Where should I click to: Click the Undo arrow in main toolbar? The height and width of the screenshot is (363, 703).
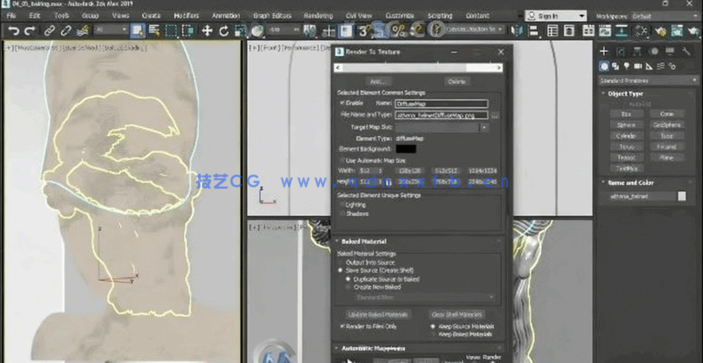coord(14,31)
